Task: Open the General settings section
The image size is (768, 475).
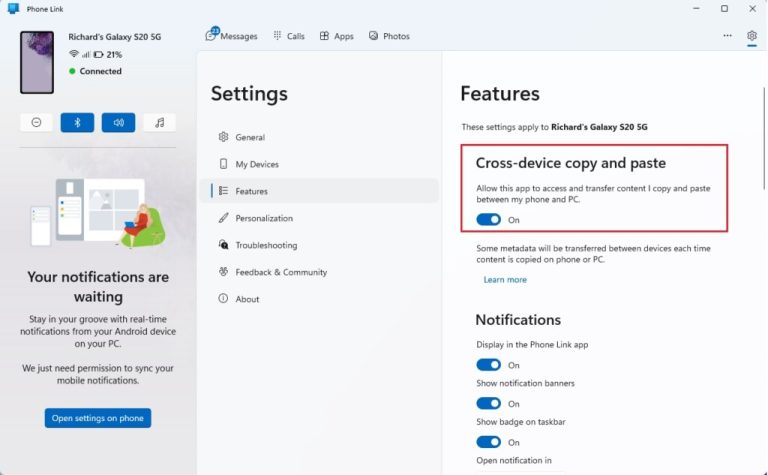Action: click(319, 137)
